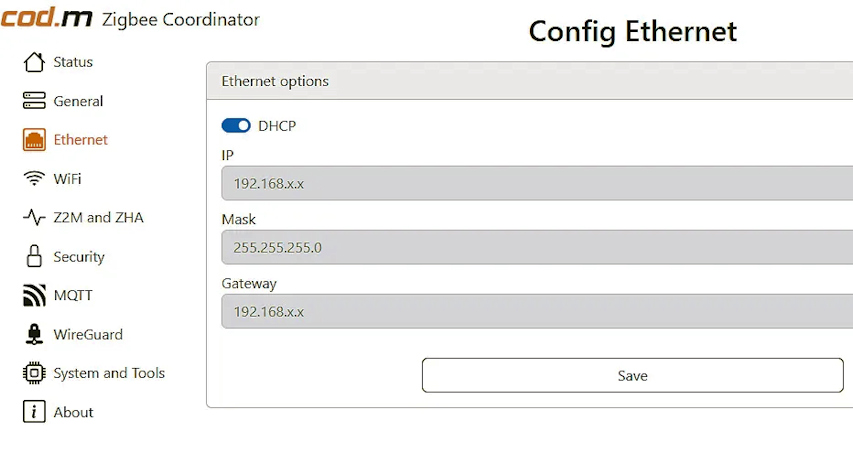
Task: Select the MQTT broadcast icon
Action: [x=34, y=295]
